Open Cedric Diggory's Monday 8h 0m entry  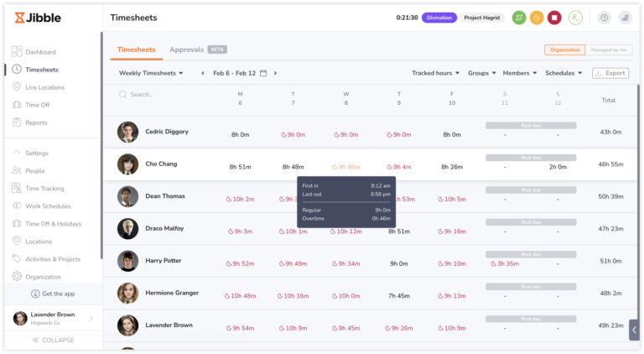pyautogui.click(x=240, y=135)
